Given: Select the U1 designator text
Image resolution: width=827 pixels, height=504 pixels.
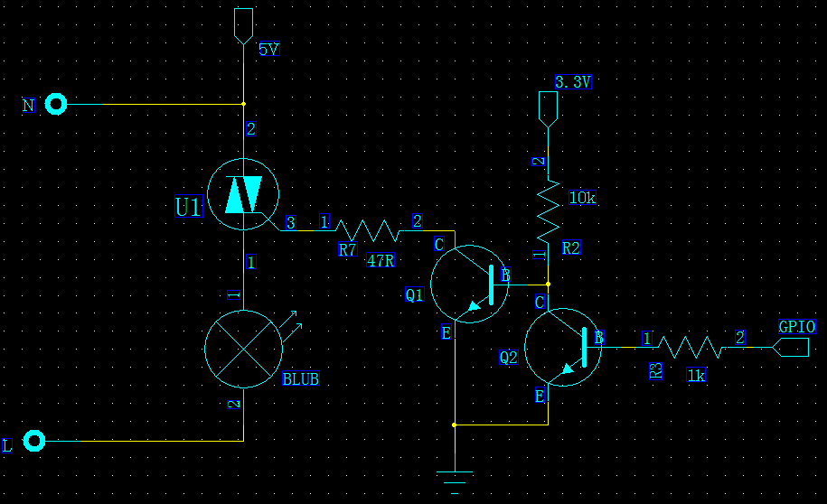Looking at the screenshot, I should click(188, 208).
